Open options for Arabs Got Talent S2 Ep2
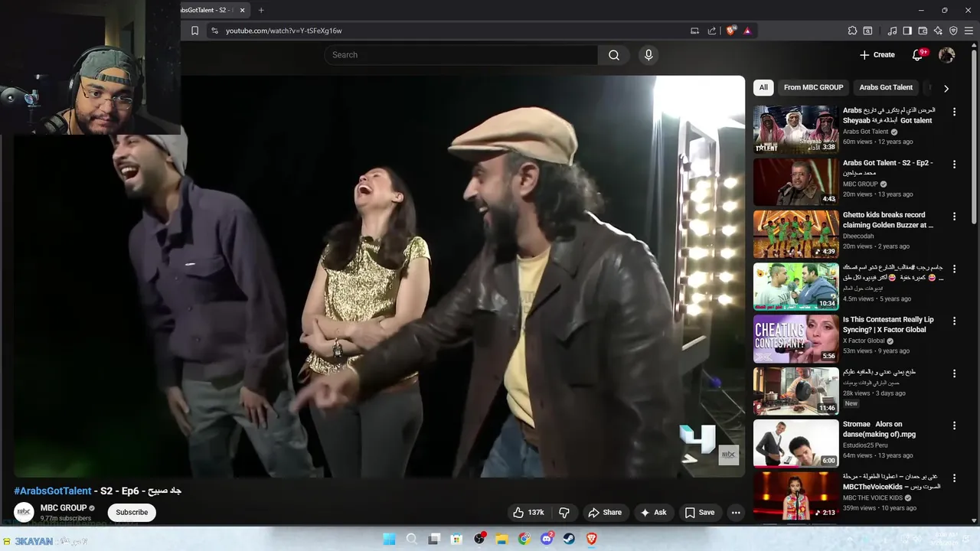Image resolution: width=980 pixels, height=551 pixels. (954, 164)
